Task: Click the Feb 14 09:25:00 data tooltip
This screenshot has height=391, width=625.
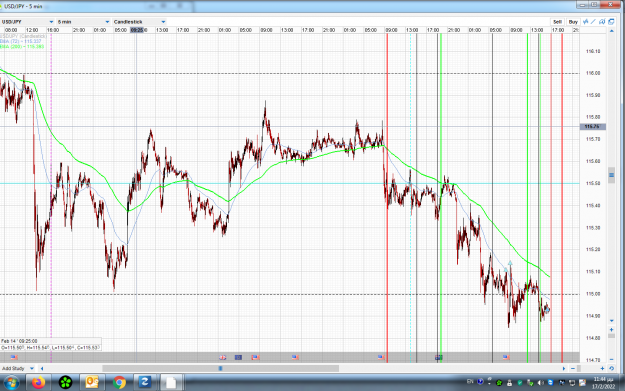Action: [51, 344]
